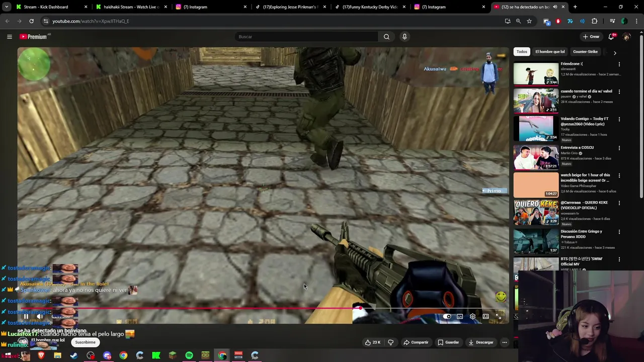Open options for watch beige video
Viewport: 644px width, 362px height.
coord(619,175)
